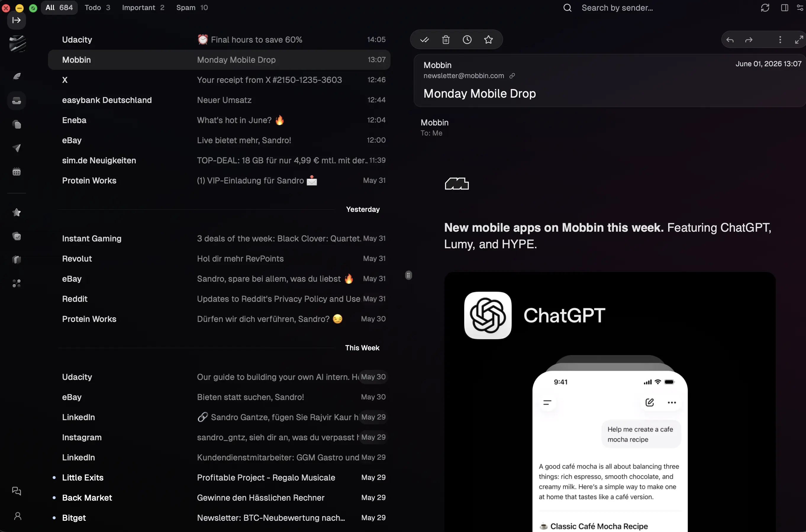Open Instagram sandro_gntz email

click(219, 437)
